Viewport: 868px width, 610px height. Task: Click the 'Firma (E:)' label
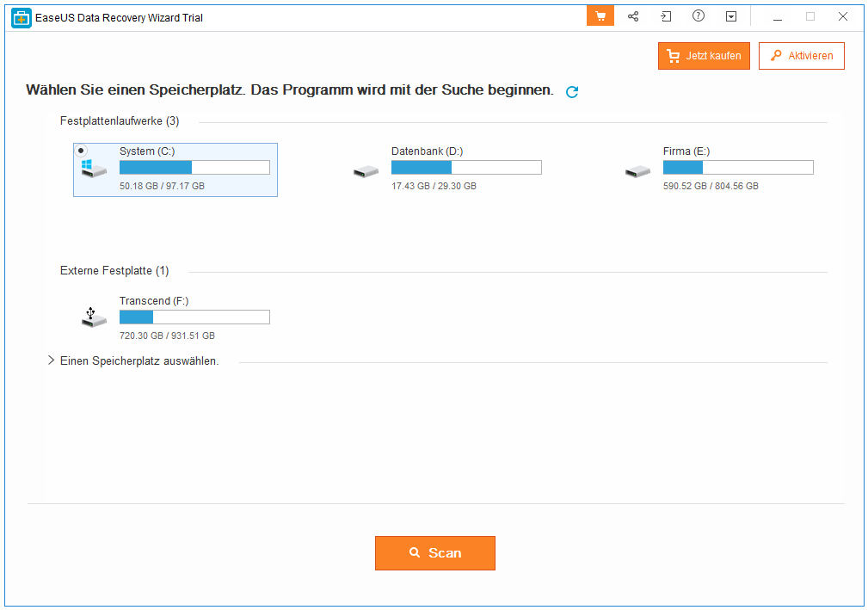point(686,151)
